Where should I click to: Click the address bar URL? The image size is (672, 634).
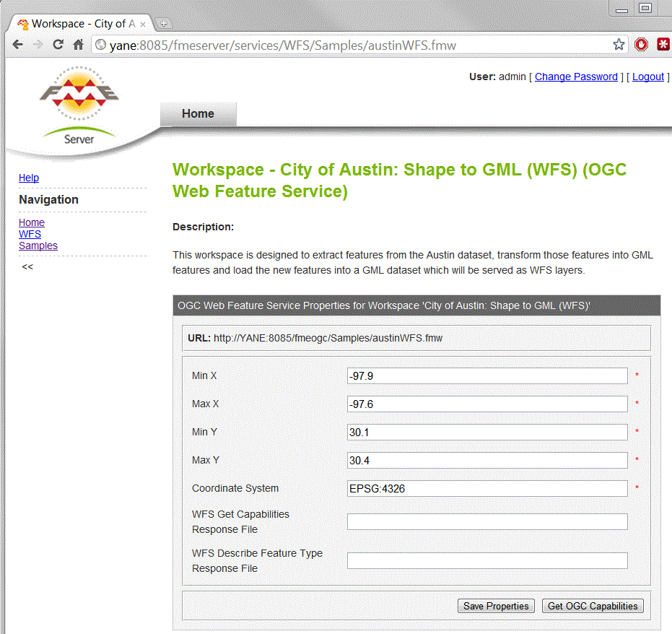(283, 45)
